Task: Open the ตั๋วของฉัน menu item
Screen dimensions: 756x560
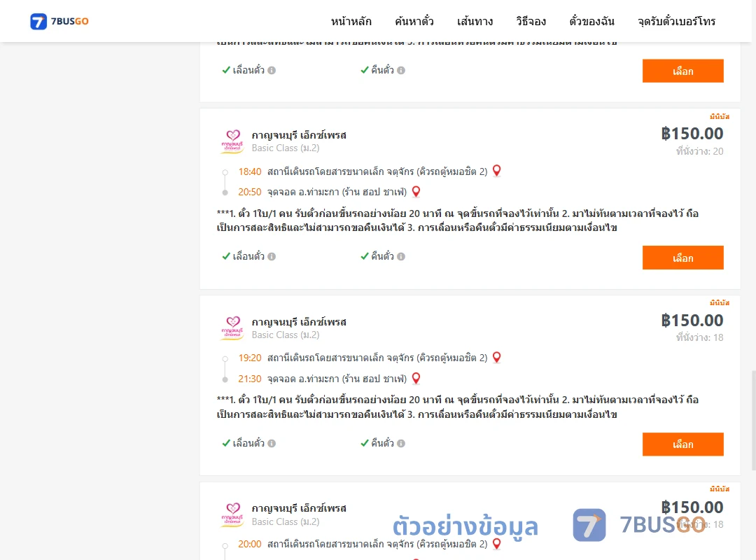Action: 591,21
